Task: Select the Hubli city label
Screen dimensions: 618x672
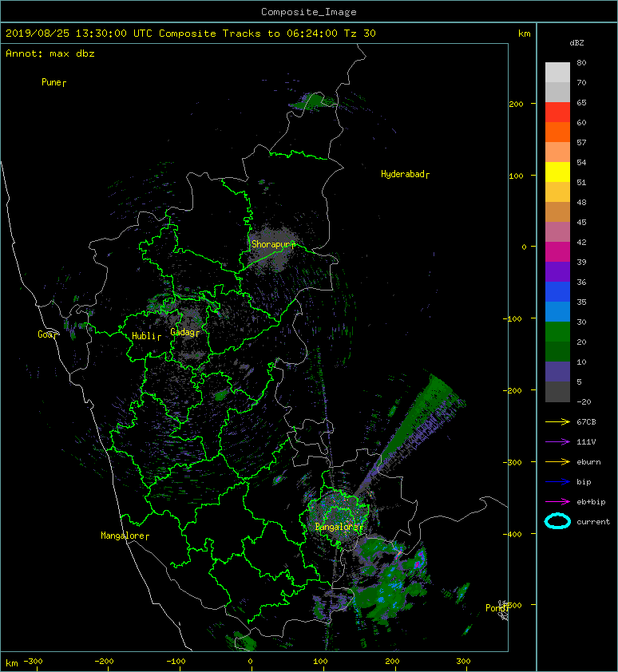Action: pos(144,336)
